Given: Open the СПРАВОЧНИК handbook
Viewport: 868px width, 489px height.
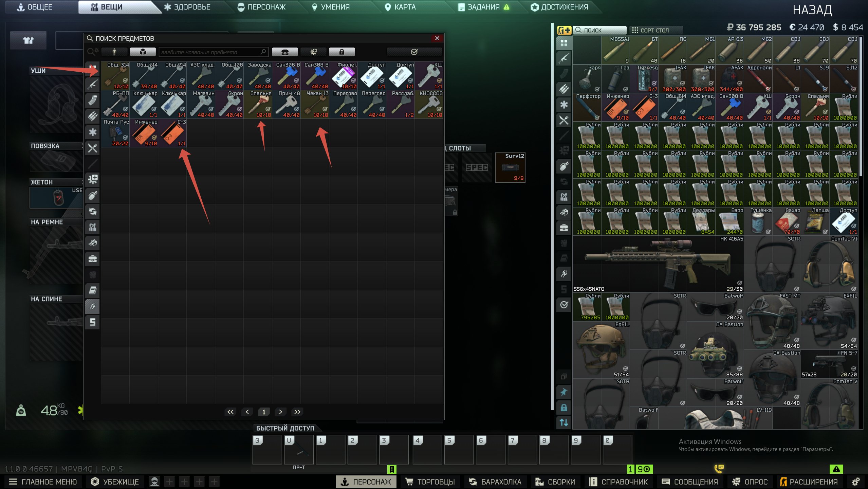Looking at the screenshot, I should [618, 482].
